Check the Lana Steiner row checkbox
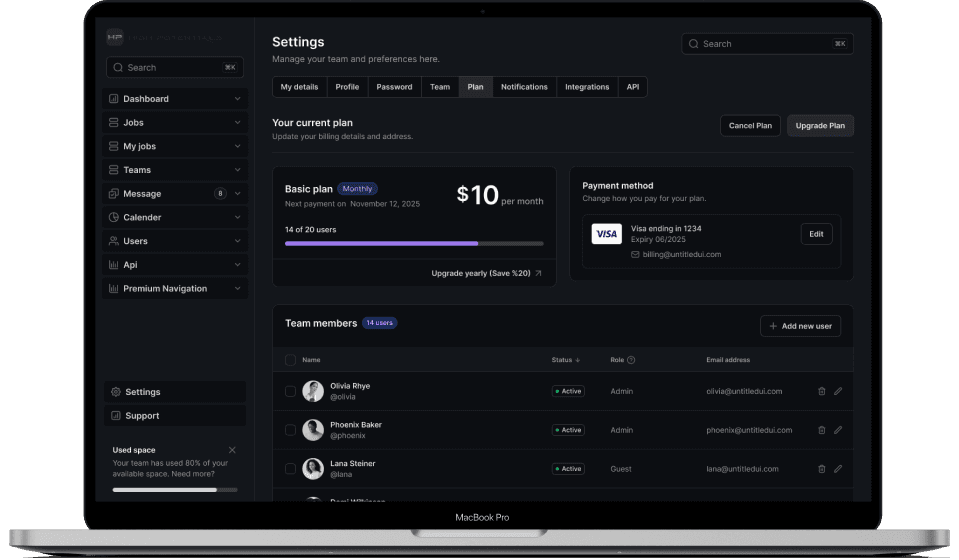This screenshot has height=560, width=959. (x=291, y=469)
